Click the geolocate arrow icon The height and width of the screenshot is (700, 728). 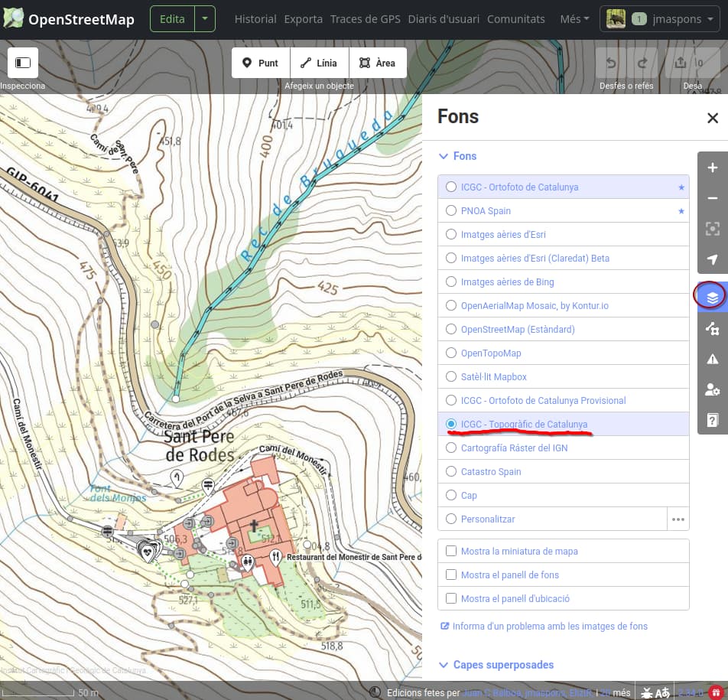coord(713,259)
